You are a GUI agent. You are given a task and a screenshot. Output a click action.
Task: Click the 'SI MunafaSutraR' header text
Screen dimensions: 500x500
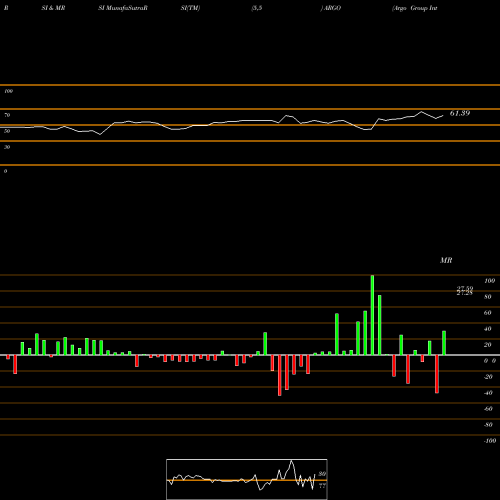(x=123, y=8)
